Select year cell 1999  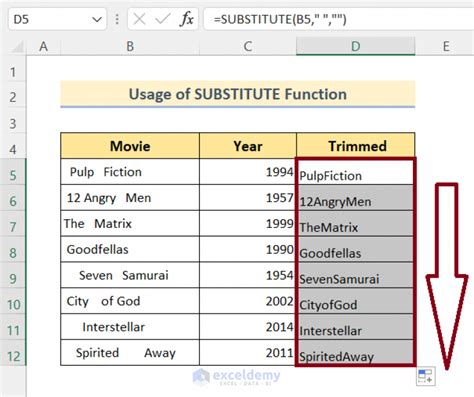[x=248, y=223]
